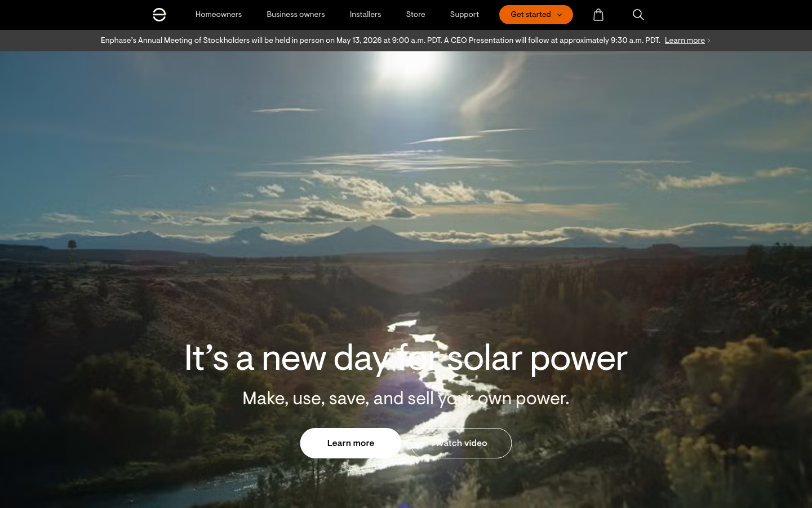Click the chevron beside banner Learn more
Viewport: 812px width, 508px height.
click(709, 41)
